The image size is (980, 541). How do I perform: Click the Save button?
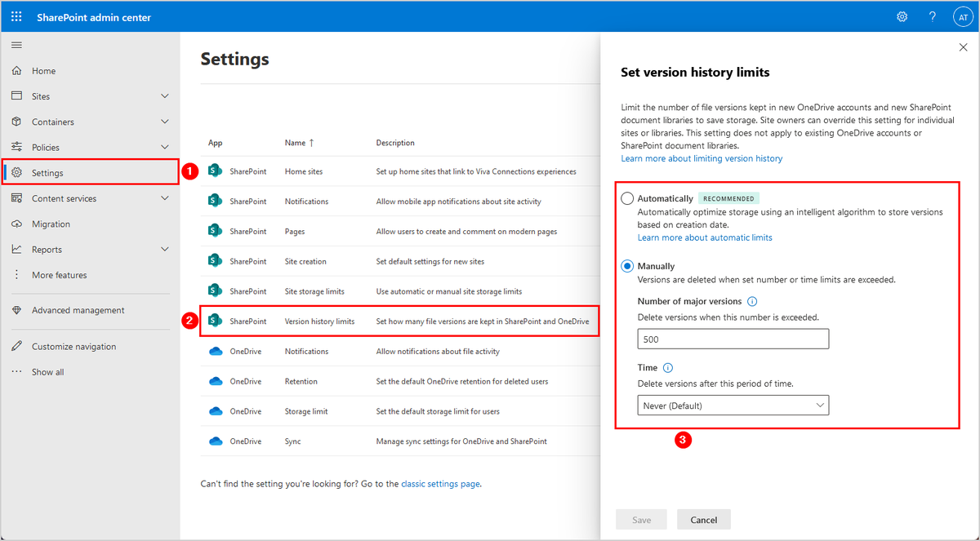(x=641, y=520)
